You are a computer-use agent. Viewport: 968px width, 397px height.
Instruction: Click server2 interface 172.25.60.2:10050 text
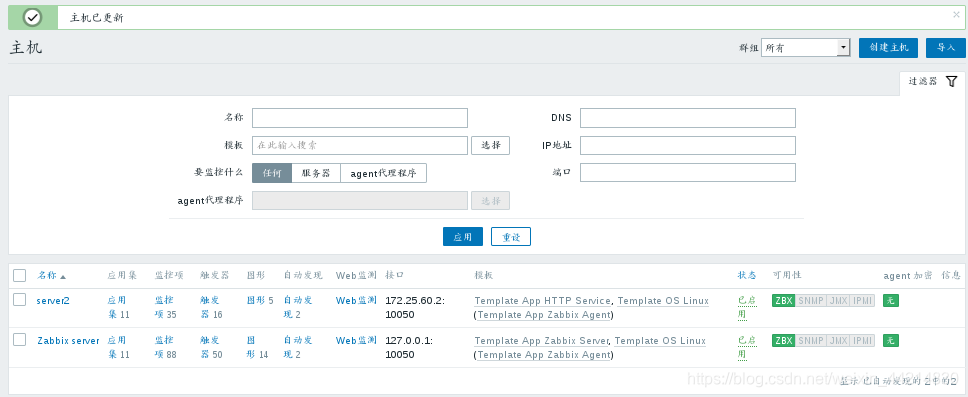(x=416, y=307)
